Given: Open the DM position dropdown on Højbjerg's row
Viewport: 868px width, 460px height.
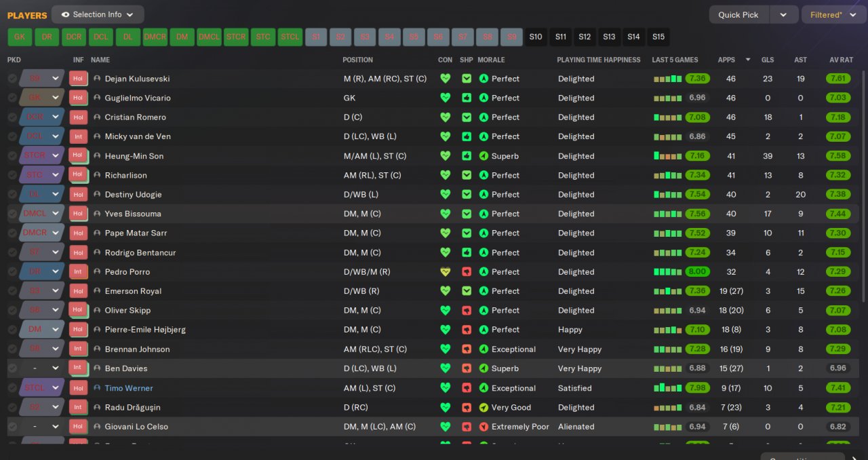Looking at the screenshot, I should 42,330.
